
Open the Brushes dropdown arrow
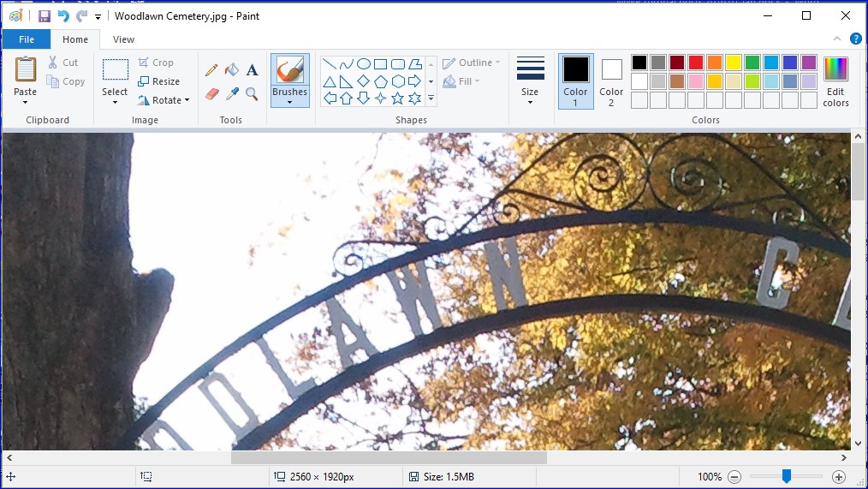pos(289,103)
